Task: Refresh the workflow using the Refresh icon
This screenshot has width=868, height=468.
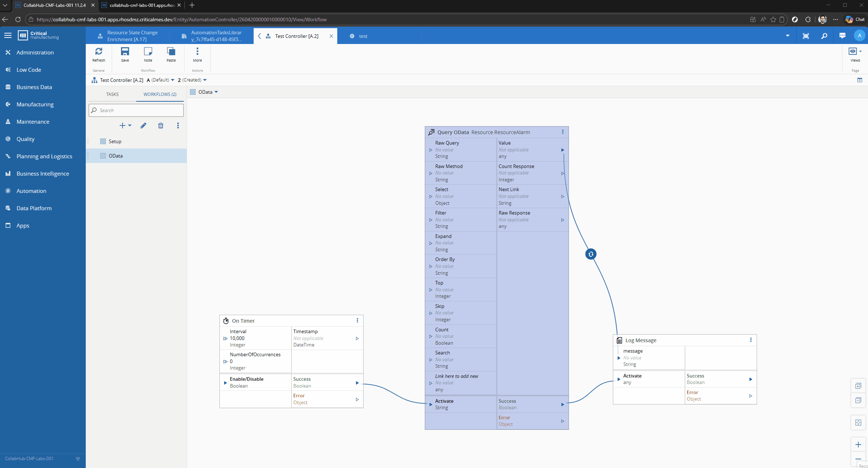Action: point(99,54)
